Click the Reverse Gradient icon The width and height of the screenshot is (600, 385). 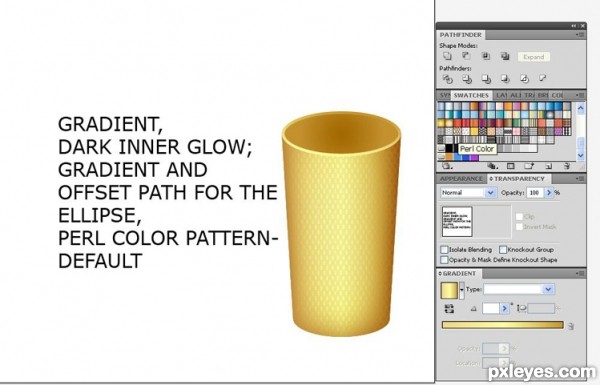tap(449, 308)
